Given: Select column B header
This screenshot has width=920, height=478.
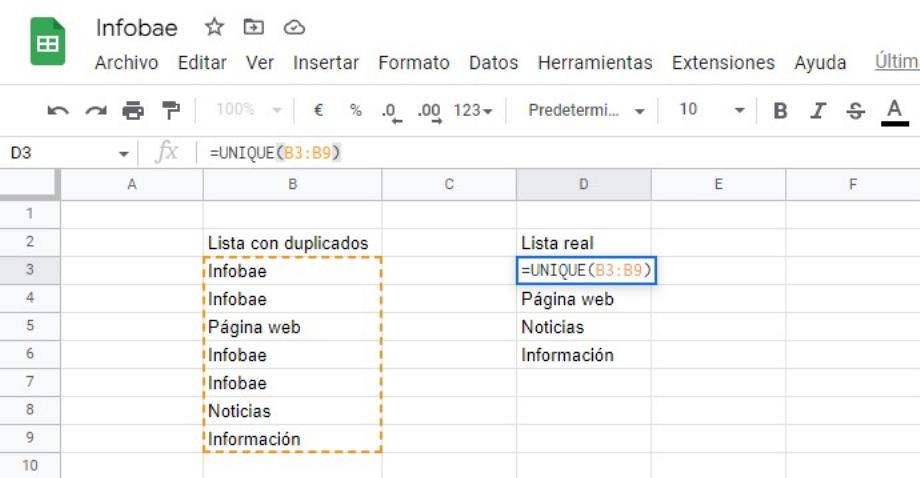Looking at the screenshot, I should (x=292, y=184).
